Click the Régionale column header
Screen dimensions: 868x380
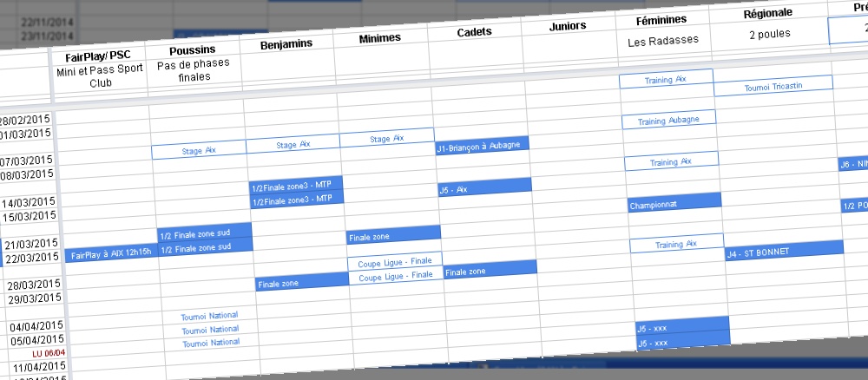(x=768, y=13)
